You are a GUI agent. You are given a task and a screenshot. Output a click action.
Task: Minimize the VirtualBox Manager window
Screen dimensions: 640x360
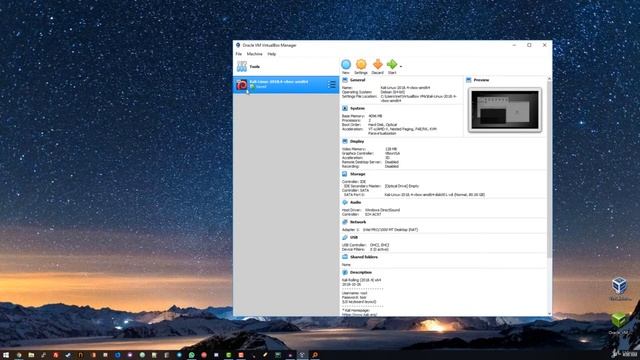click(514, 45)
